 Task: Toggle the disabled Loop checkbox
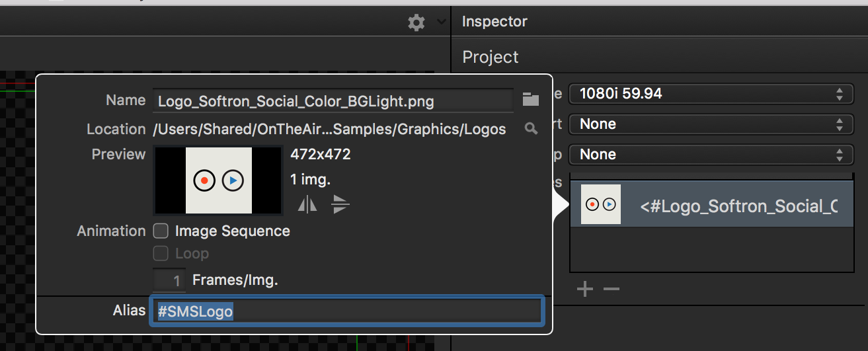[161, 254]
